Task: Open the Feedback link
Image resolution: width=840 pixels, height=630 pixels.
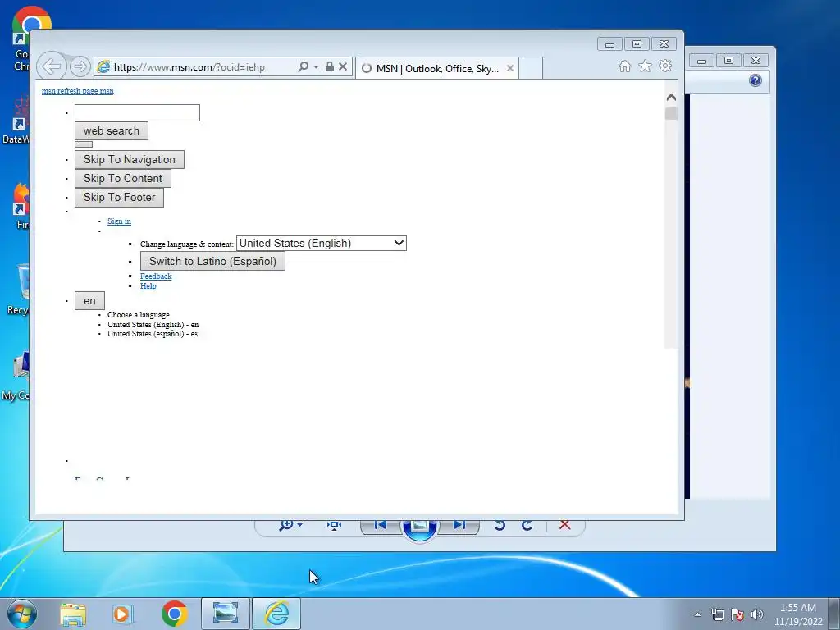Action: pos(156,276)
